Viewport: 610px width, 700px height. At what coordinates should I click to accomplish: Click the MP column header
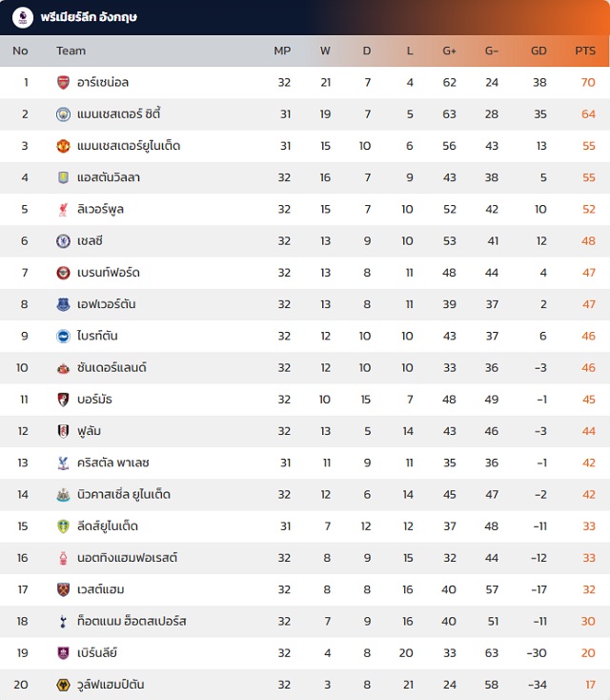pos(282,51)
